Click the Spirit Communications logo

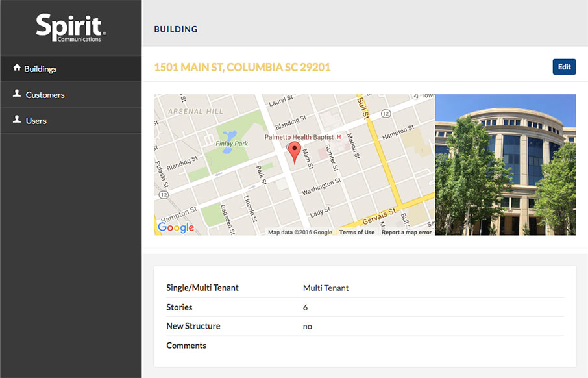coord(71,28)
